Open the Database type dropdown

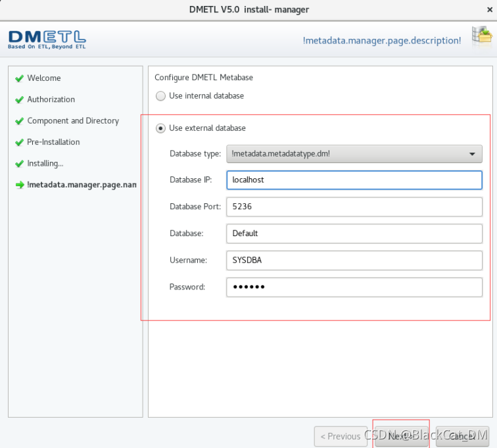[354, 154]
